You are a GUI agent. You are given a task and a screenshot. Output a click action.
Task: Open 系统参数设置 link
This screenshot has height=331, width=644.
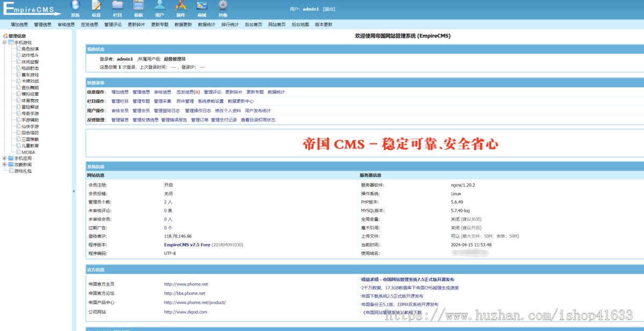211,101
